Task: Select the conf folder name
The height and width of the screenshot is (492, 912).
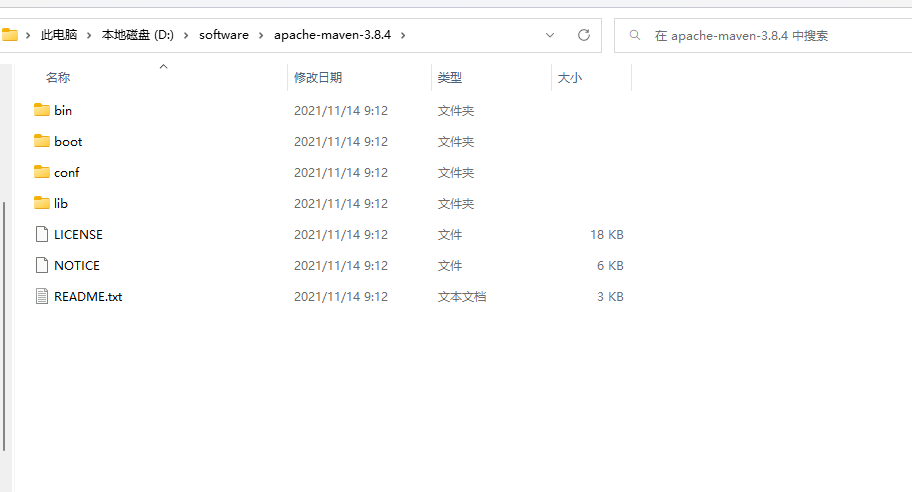Action: tap(66, 173)
